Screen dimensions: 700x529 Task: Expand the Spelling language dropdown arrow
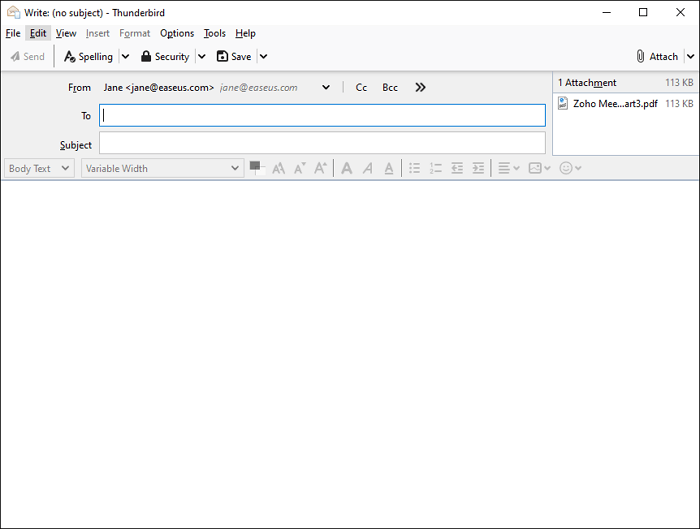click(125, 57)
